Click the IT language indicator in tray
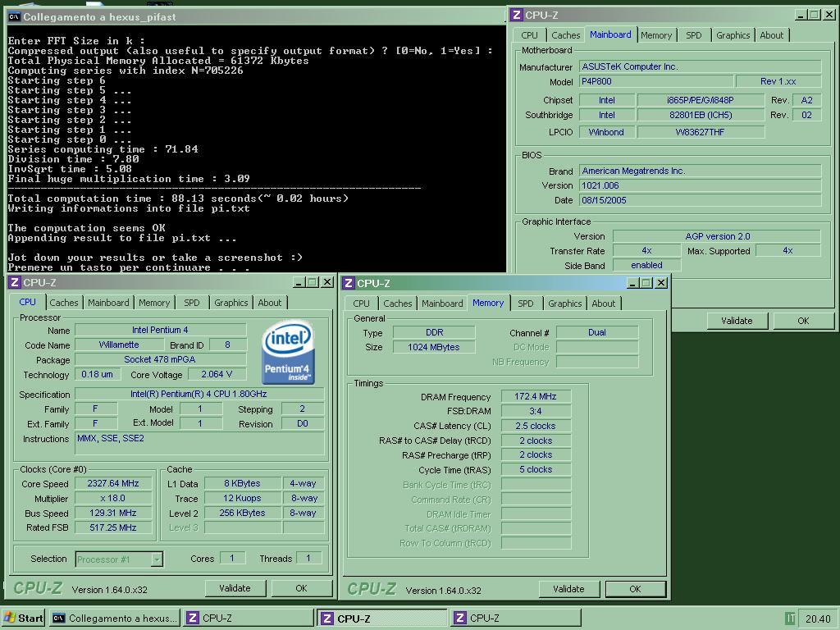This screenshot has width=840, height=630. tap(790, 619)
